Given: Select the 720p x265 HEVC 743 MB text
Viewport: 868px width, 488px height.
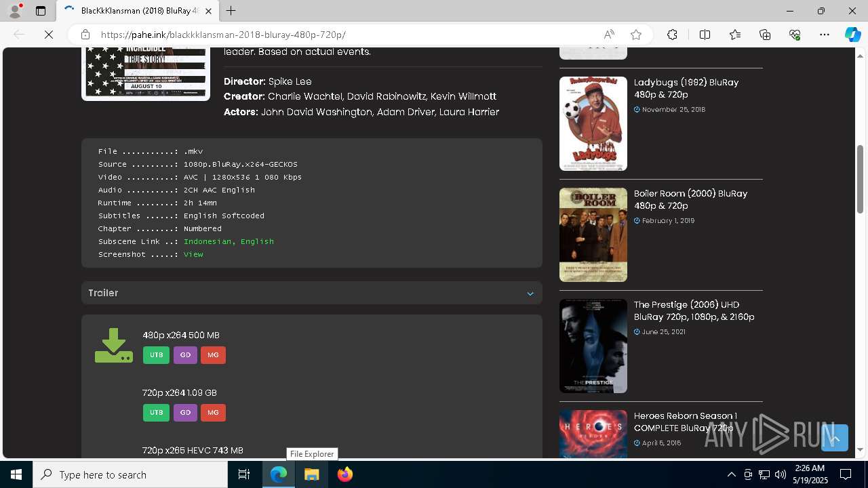Looking at the screenshot, I should 193,450.
